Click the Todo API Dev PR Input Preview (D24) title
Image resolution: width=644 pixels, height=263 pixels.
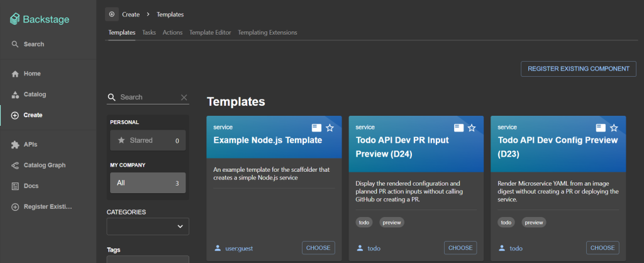(x=402, y=147)
